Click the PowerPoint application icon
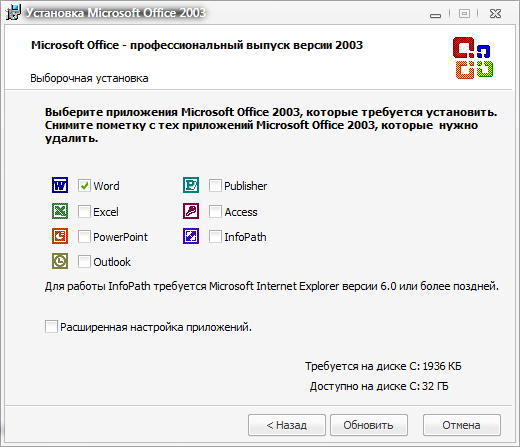The height and width of the screenshot is (448, 520). click(60, 236)
